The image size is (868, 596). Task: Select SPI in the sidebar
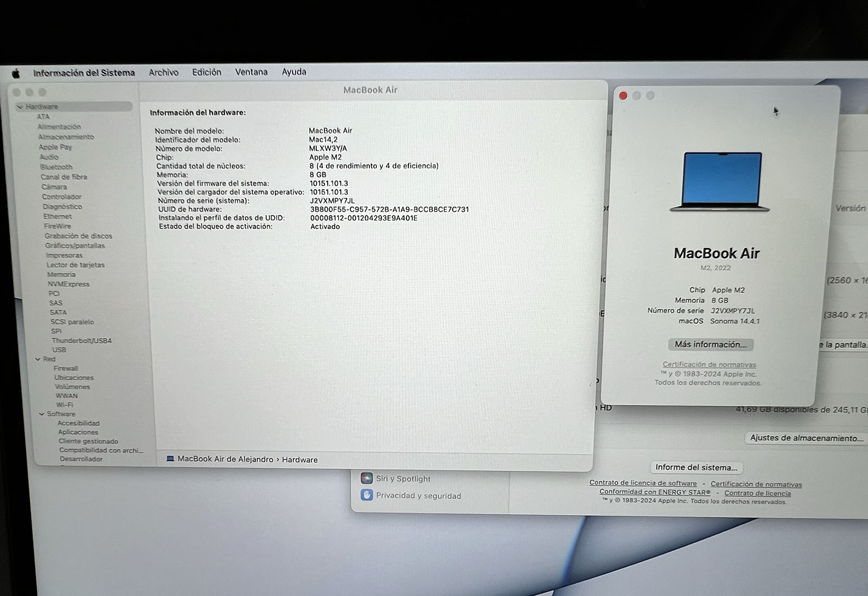coord(56,332)
